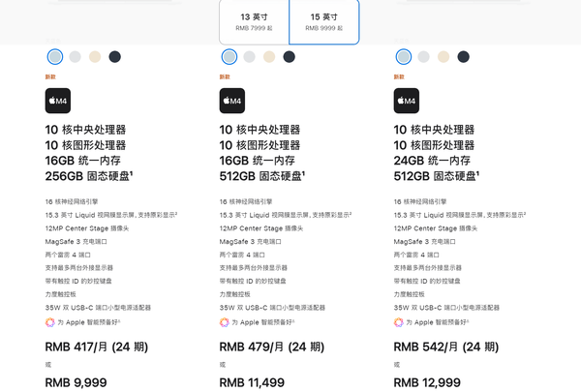Click 12MP Center Stage 摄像头 in 256GB column

point(87,228)
